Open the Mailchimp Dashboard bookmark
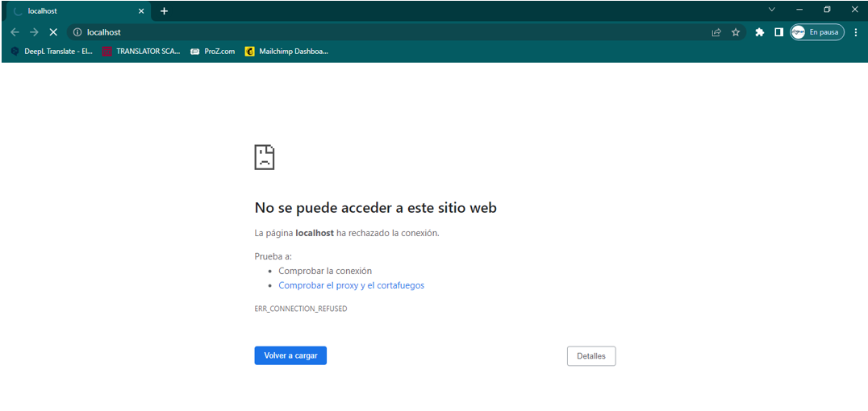 [x=287, y=52]
